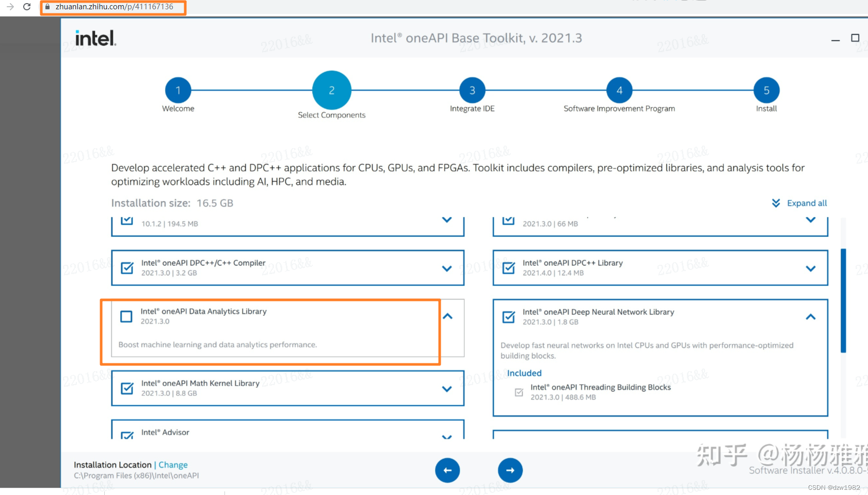Check Intel oneAPI Data Analytics Library

point(126,316)
